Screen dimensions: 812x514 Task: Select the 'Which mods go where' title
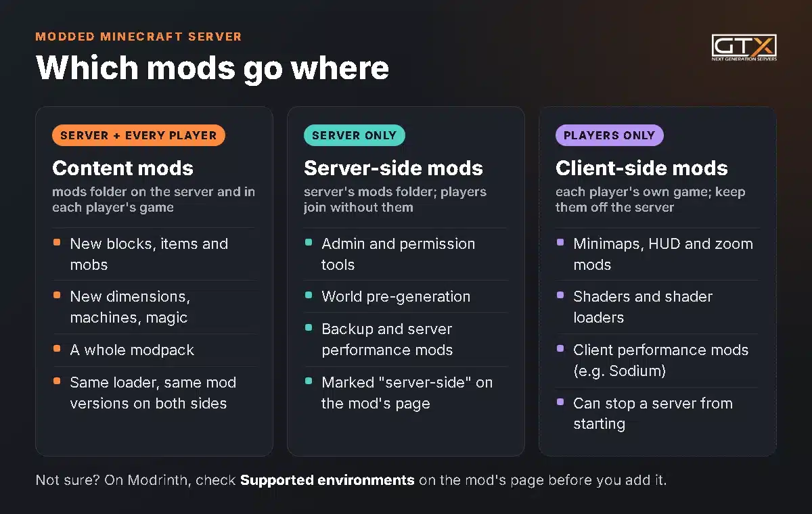[212, 68]
